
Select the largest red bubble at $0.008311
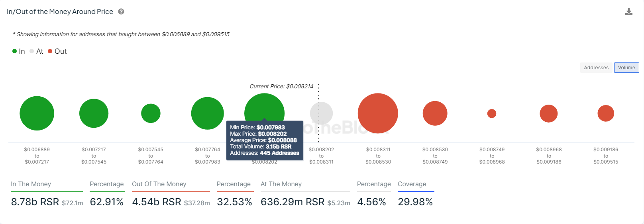378,113
